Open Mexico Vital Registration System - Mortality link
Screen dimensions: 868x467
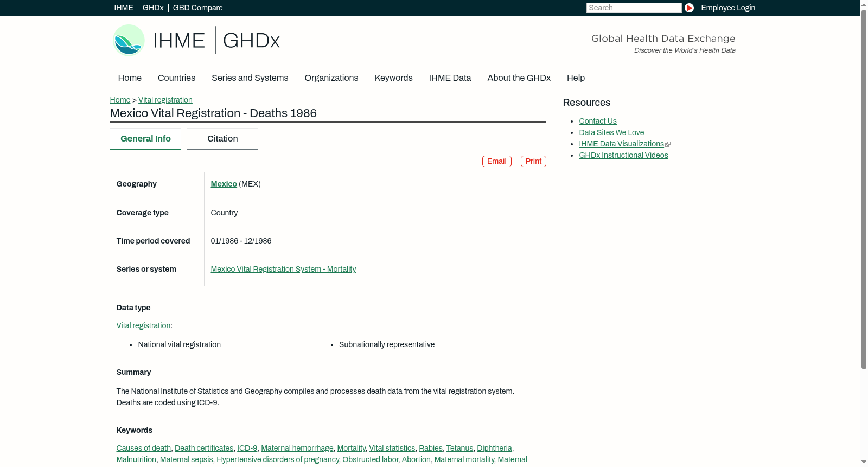click(283, 269)
